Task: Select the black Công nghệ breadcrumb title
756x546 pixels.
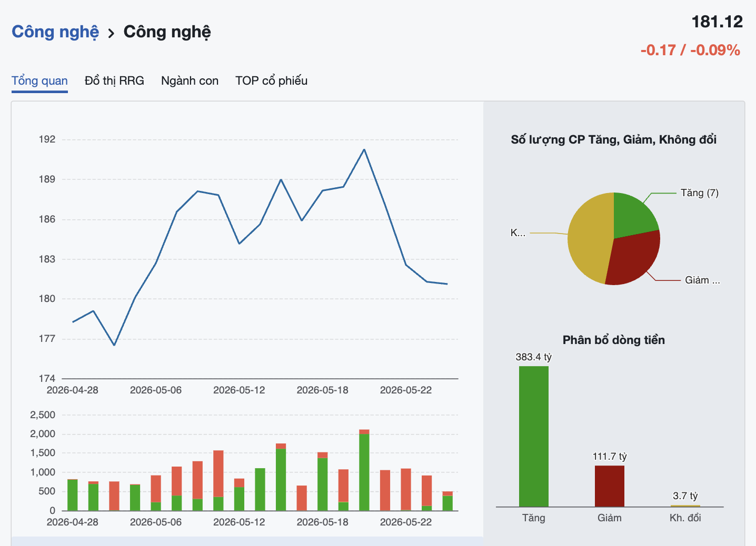Action: (167, 32)
